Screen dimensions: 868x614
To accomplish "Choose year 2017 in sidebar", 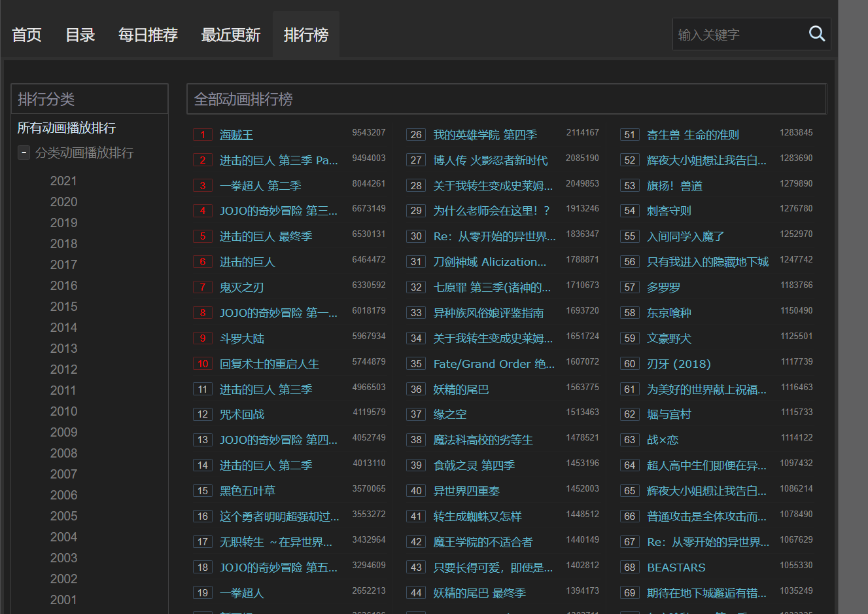I will pyautogui.click(x=63, y=264).
